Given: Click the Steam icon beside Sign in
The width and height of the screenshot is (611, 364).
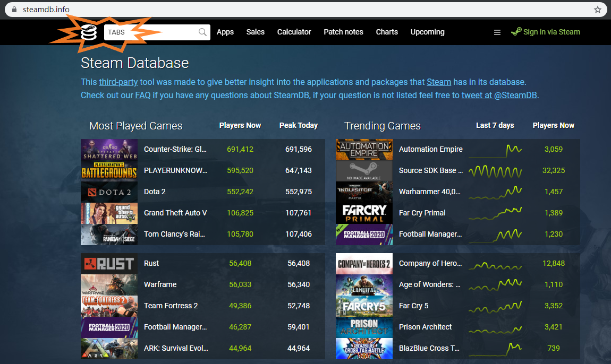Looking at the screenshot, I should [x=516, y=31].
